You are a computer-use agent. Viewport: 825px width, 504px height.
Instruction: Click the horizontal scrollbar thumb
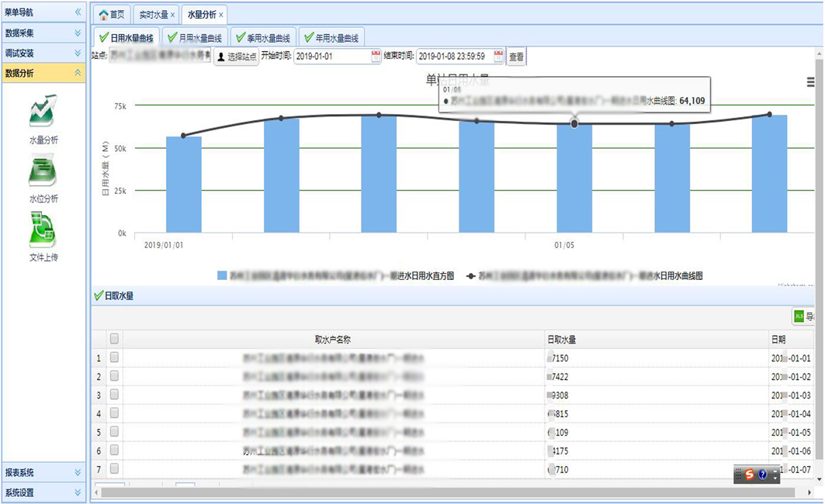(448, 492)
